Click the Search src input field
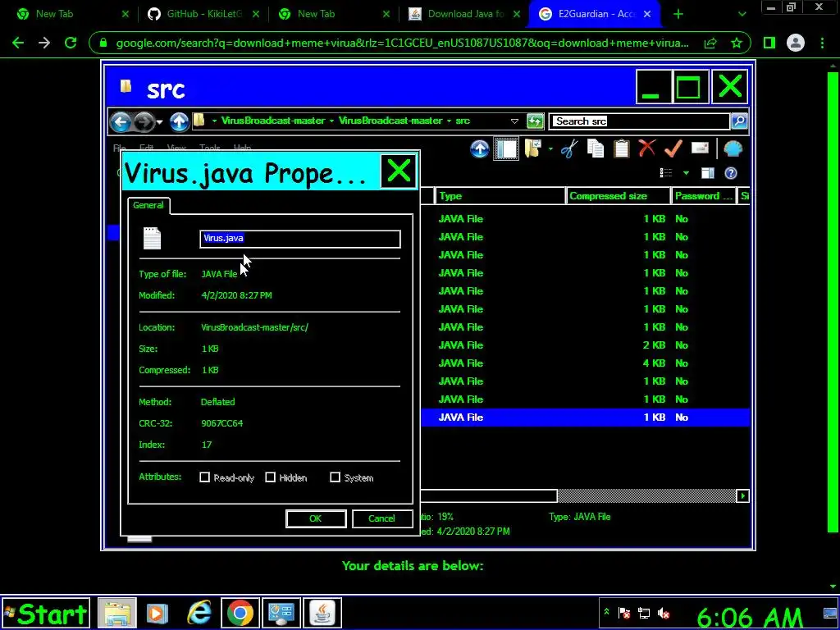This screenshot has width=840, height=630. [640, 121]
